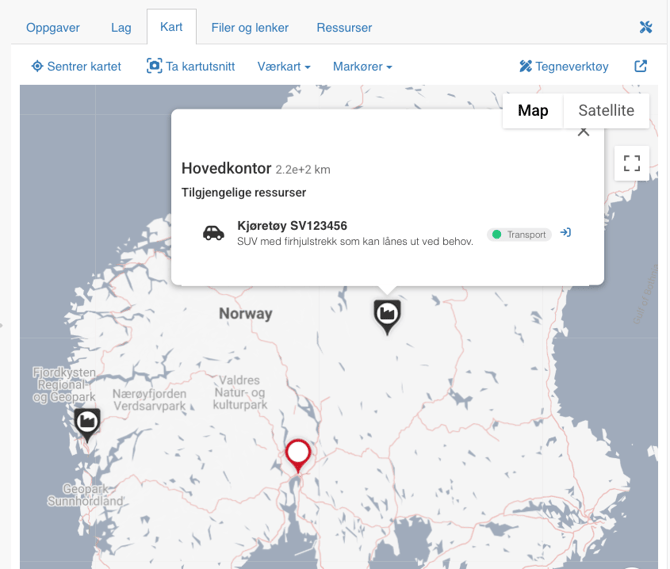Viewport: 670px width, 569px height.
Task: Click the assign arrow icon next to Transport
Action: pos(566,232)
